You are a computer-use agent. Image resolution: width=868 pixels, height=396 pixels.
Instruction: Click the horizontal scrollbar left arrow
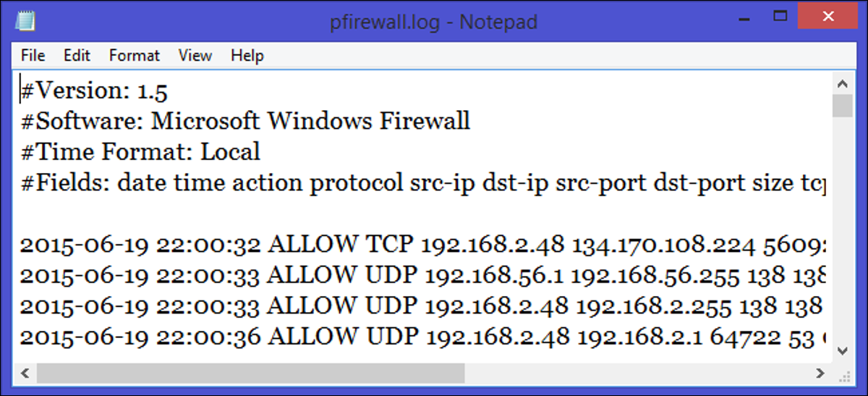(x=25, y=373)
